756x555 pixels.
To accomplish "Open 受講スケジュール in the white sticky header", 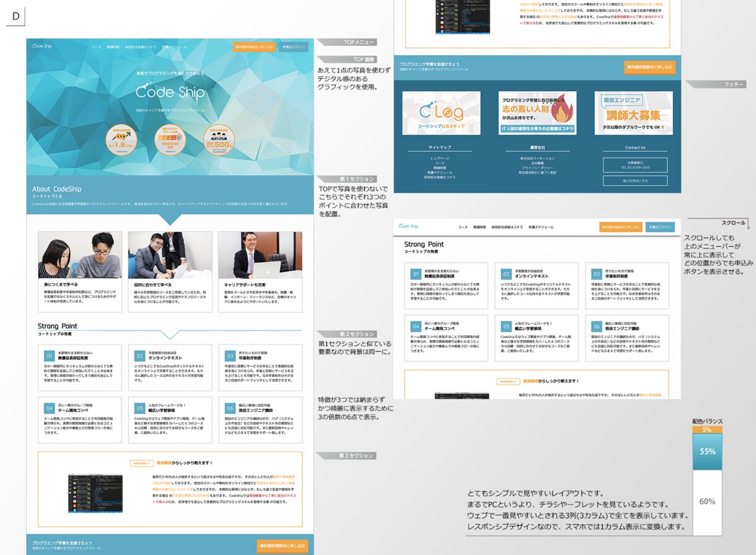I will (541, 228).
